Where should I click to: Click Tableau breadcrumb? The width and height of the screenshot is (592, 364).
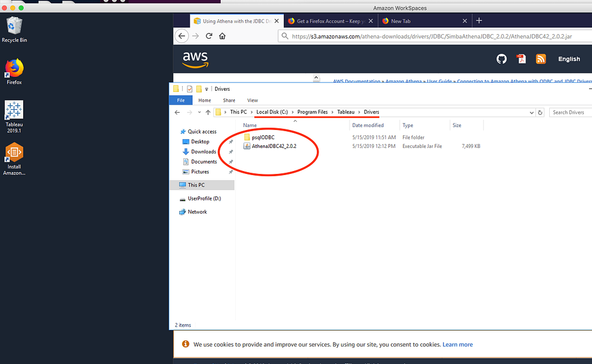346,112
